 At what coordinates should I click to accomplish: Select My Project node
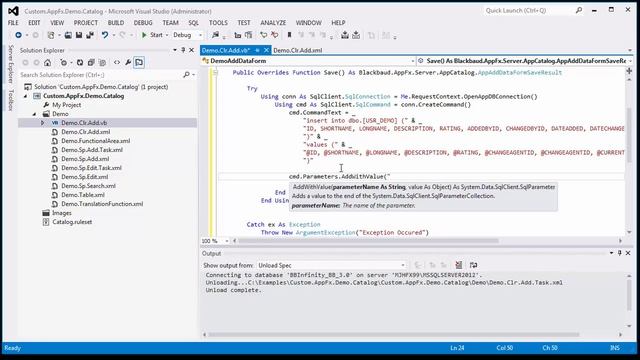click(67, 105)
